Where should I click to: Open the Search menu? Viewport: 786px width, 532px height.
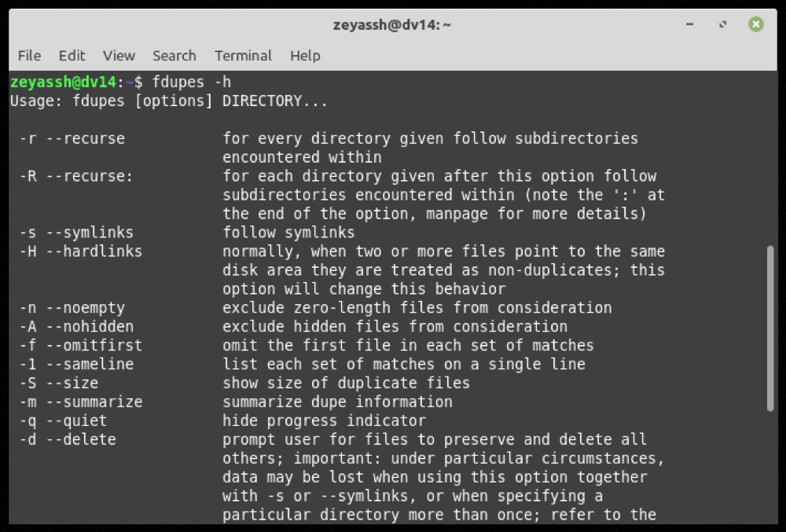pyautogui.click(x=174, y=56)
